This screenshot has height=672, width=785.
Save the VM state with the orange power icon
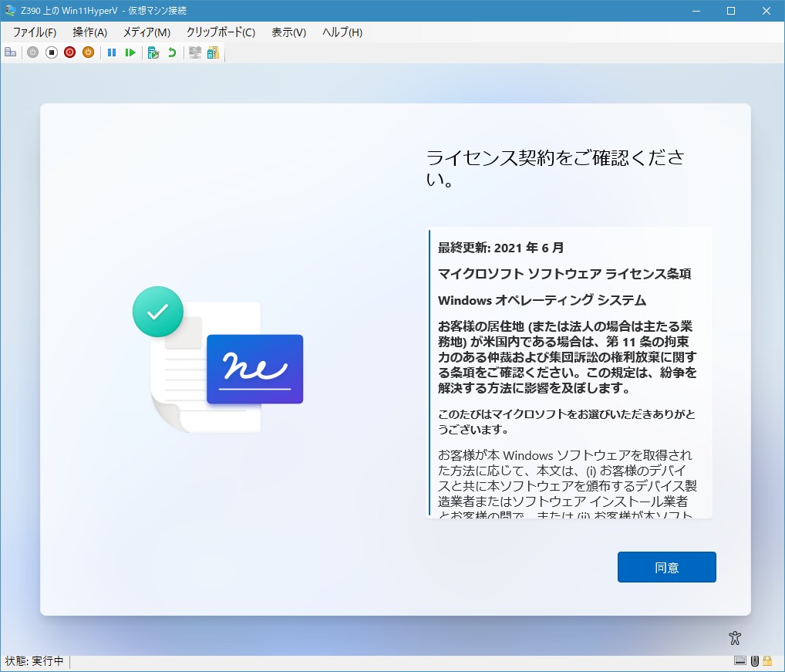click(x=88, y=52)
